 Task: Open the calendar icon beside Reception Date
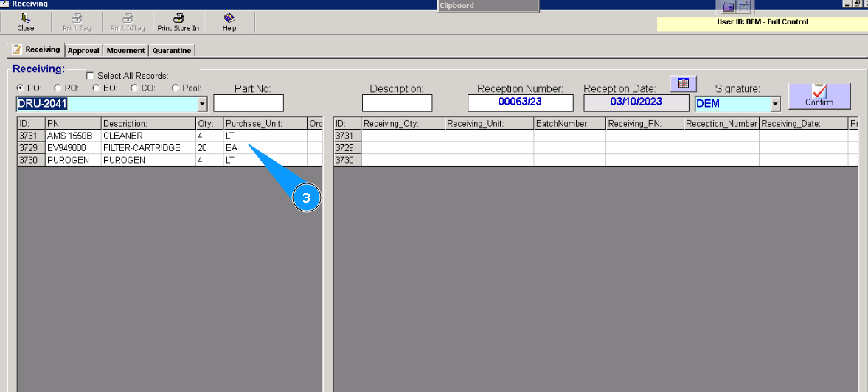(683, 83)
